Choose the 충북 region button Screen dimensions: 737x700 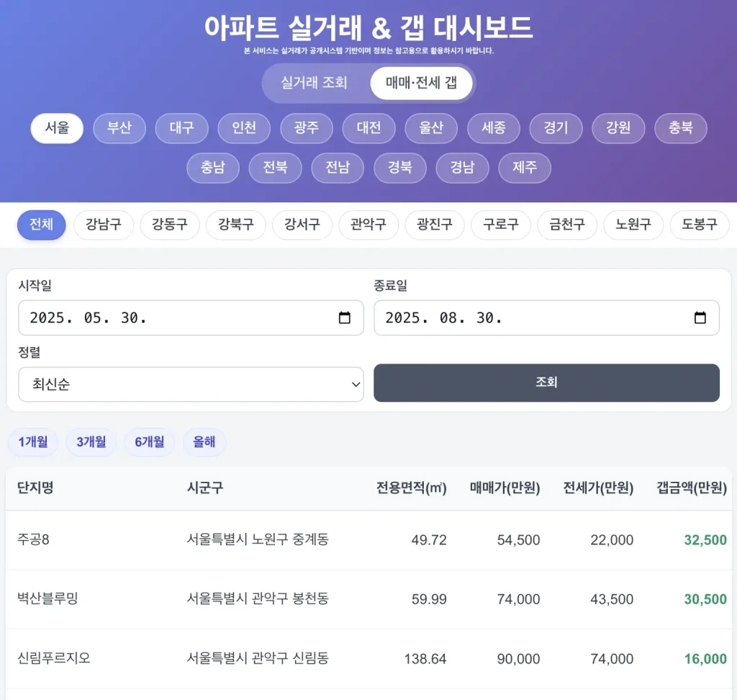tap(681, 128)
